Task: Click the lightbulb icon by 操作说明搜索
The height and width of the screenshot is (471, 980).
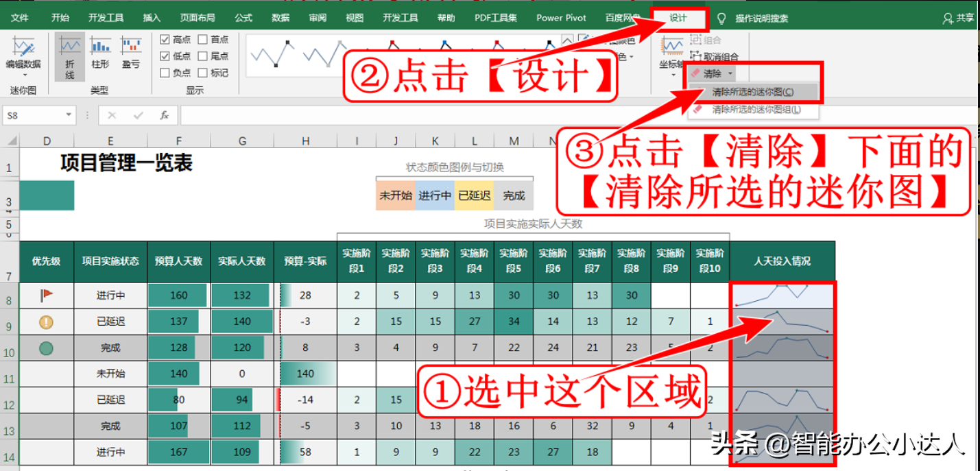Action: click(721, 18)
